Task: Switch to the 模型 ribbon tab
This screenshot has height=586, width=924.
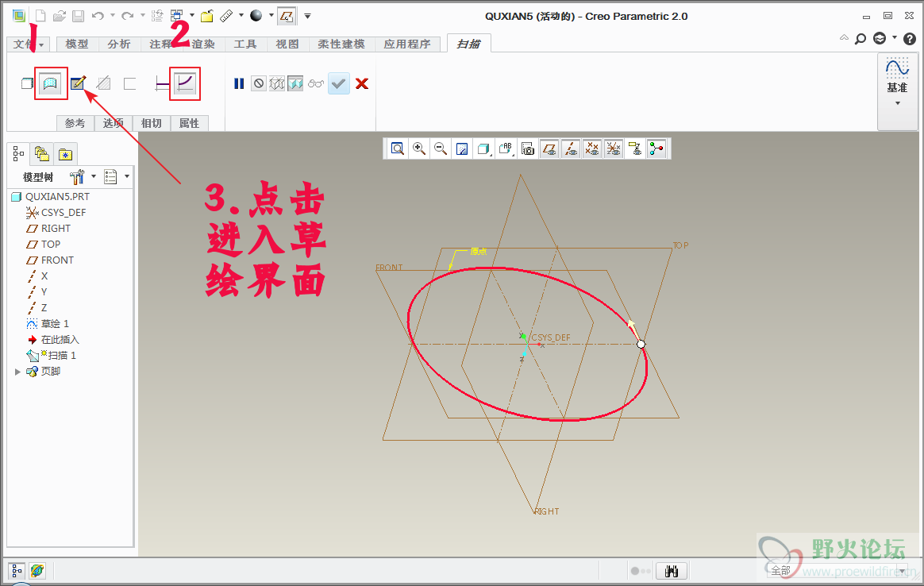Action: [x=77, y=44]
